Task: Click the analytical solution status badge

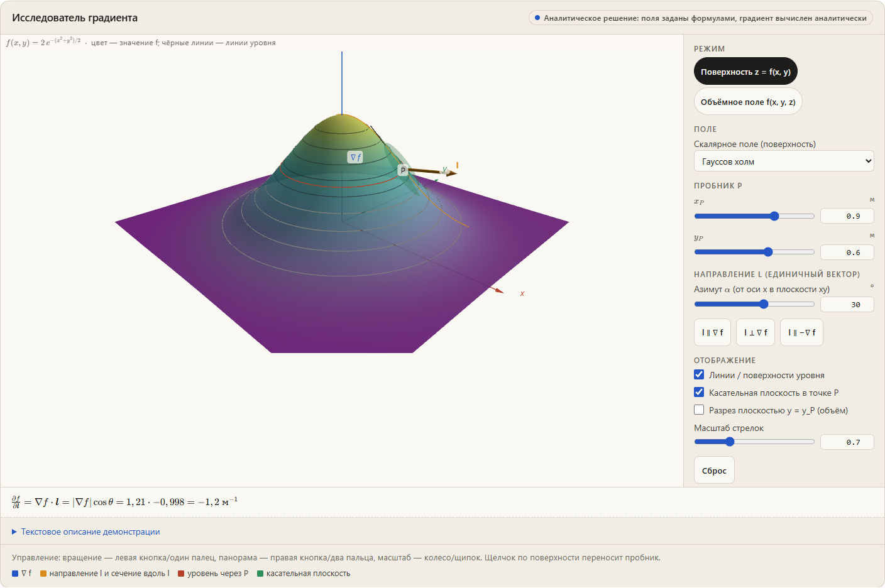Action: [x=700, y=18]
